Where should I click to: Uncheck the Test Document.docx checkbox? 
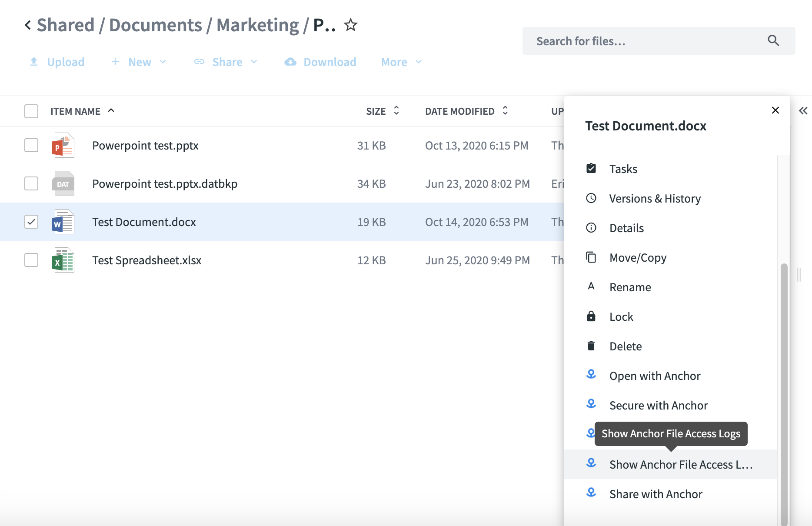coord(31,222)
